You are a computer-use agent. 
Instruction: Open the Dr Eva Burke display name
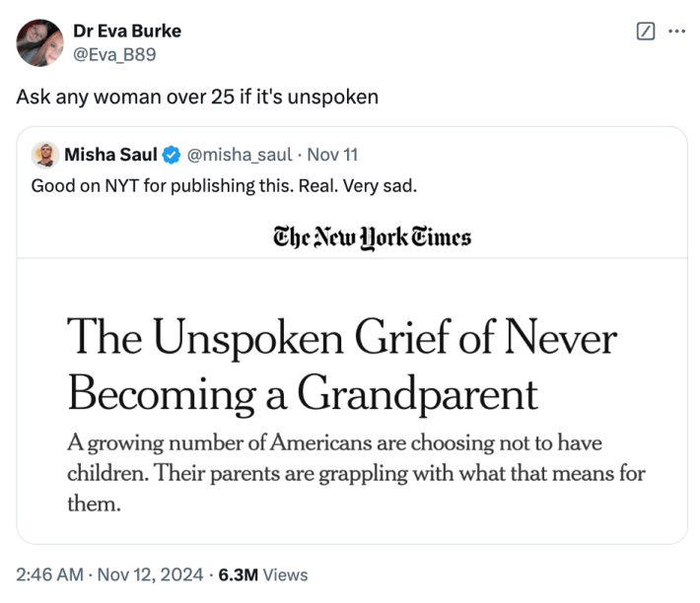pyautogui.click(x=128, y=31)
